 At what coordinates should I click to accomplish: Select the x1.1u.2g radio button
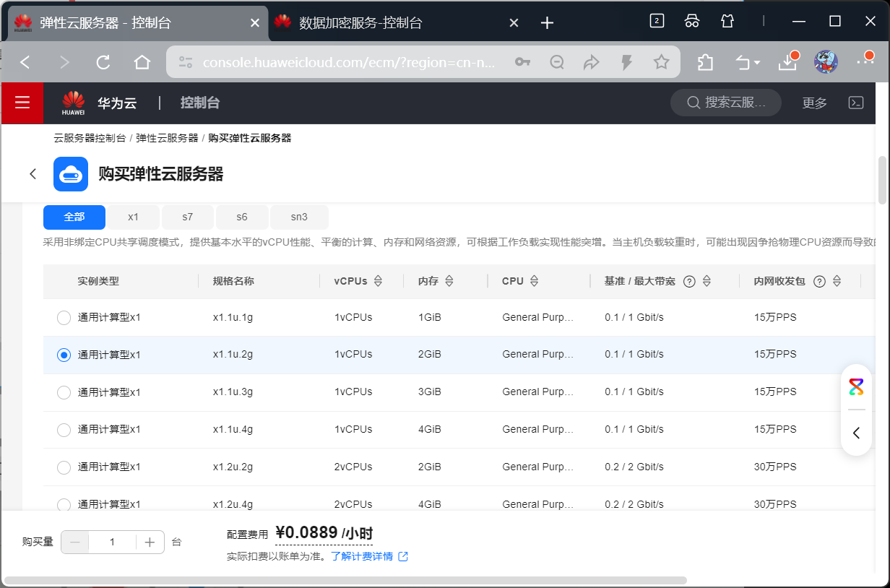(x=64, y=355)
